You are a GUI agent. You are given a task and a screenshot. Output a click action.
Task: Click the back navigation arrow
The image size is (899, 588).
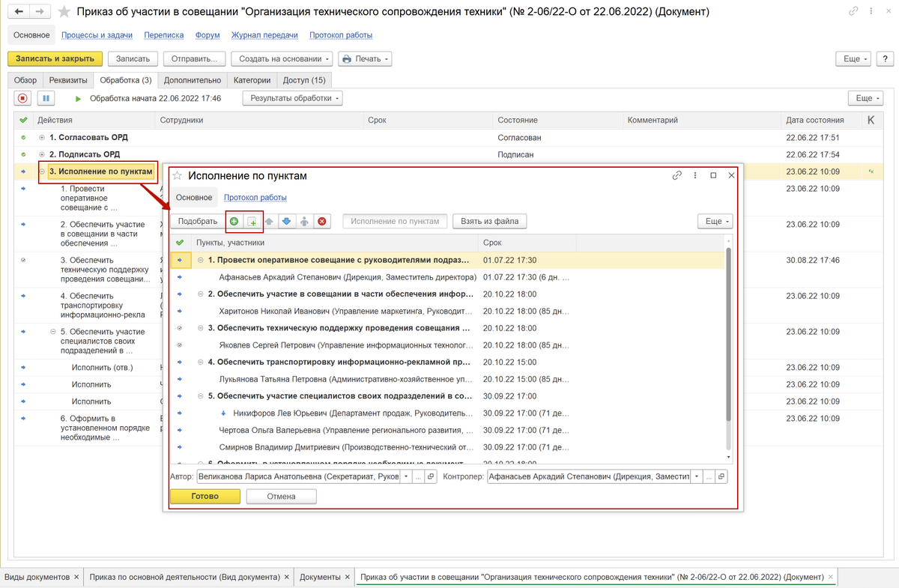18,12
